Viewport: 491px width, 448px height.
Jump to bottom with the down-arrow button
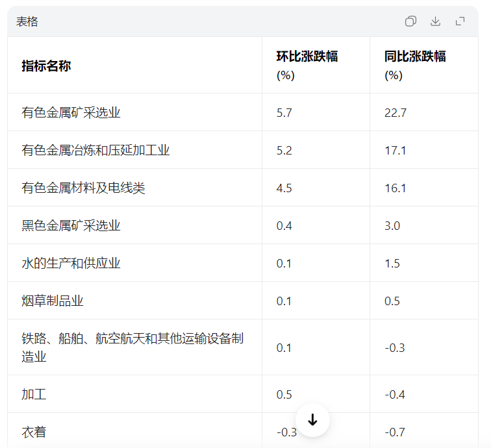click(312, 420)
